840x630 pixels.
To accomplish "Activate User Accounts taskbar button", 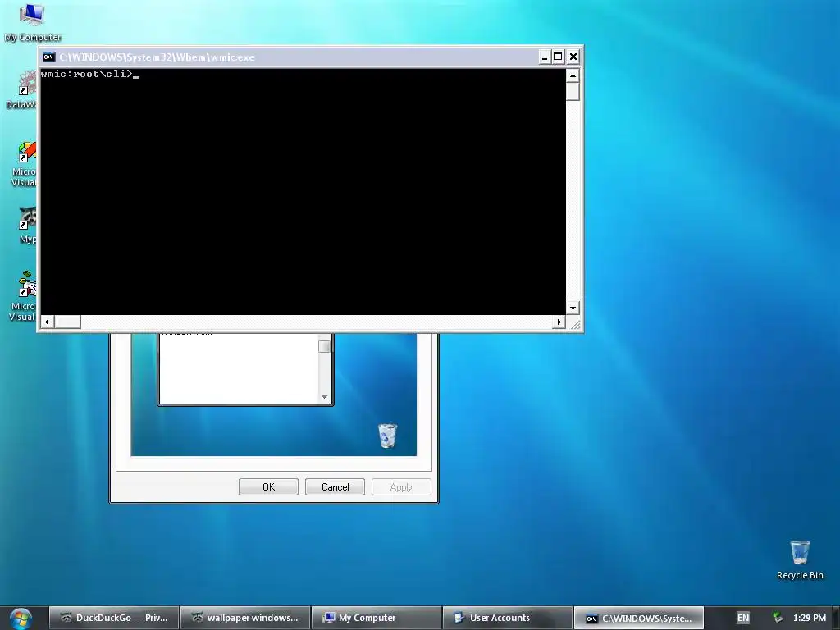I will [507, 618].
